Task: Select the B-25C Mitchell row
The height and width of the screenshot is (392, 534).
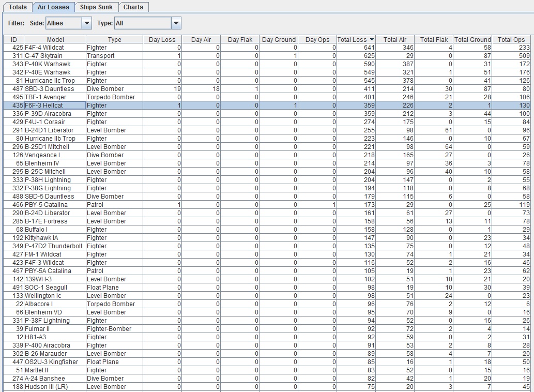Action: tap(267, 171)
